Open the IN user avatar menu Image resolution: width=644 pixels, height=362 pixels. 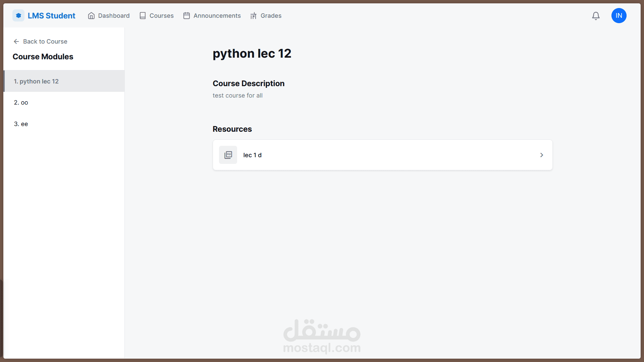619,16
